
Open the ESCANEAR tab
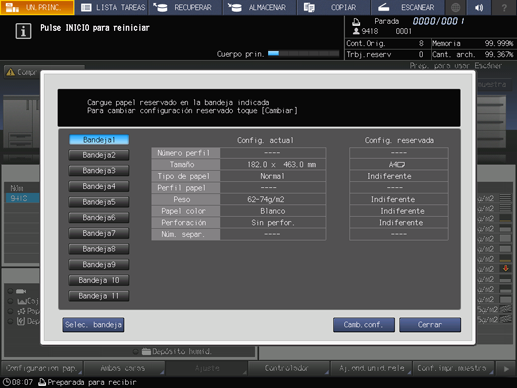(x=407, y=7)
